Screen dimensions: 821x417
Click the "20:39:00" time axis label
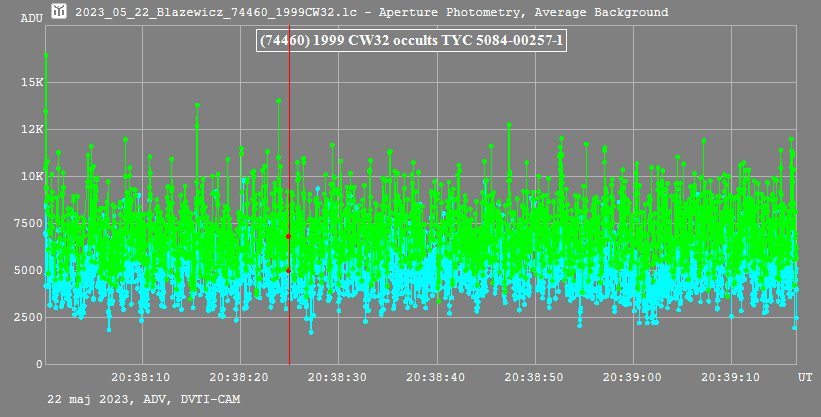(632, 377)
